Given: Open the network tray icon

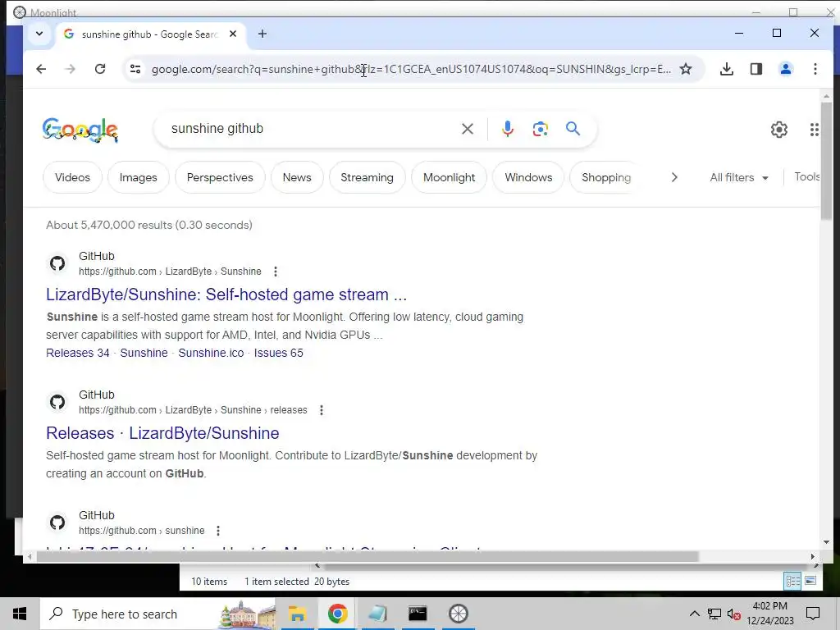Looking at the screenshot, I should [x=714, y=614].
